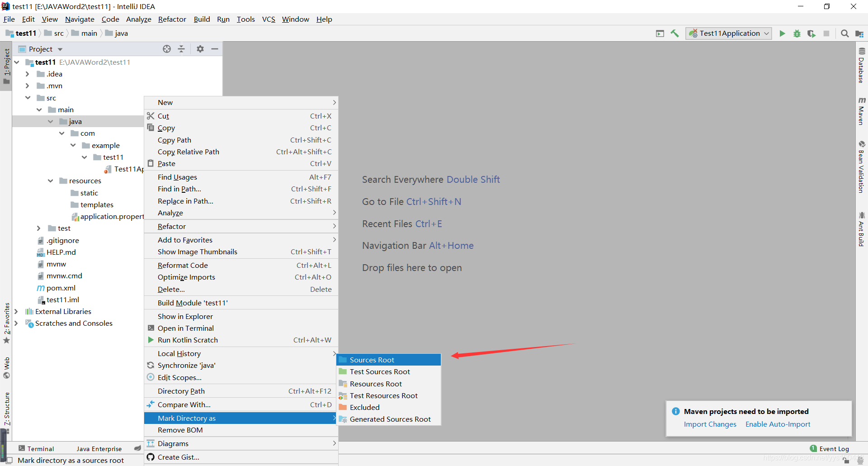Open the Ant Build tool window

pyautogui.click(x=862, y=229)
